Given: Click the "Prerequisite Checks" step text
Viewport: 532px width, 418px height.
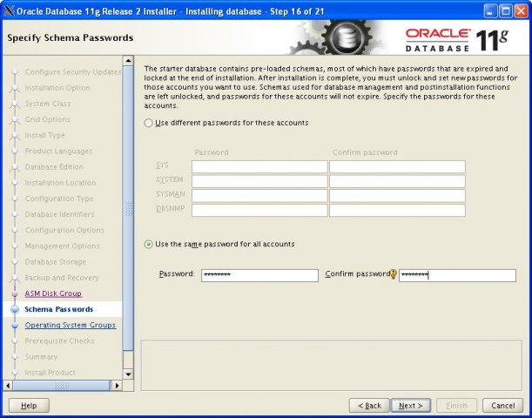Looking at the screenshot, I should point(59,341).
